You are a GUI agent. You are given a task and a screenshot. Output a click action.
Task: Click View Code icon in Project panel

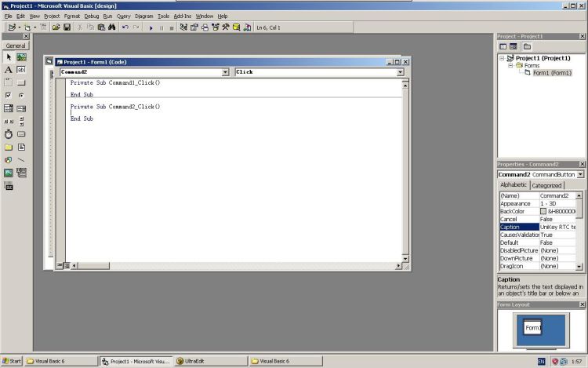coord(503,46)
